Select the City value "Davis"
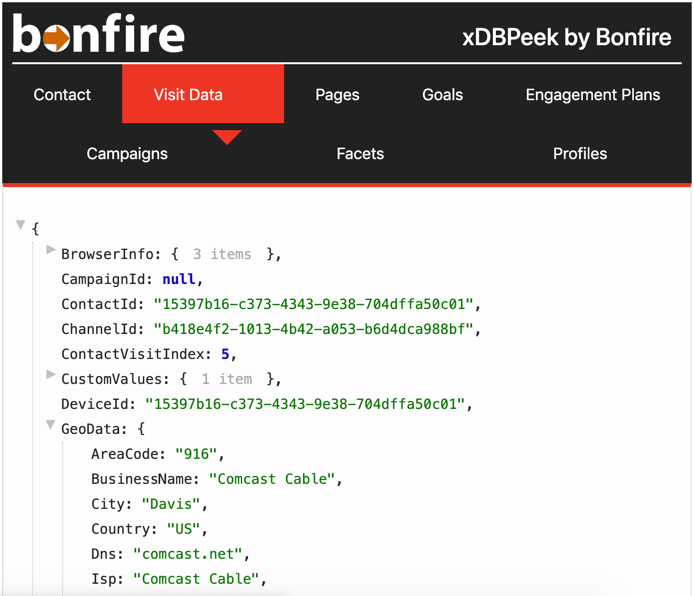Screen dimensions: 693x596 (171, 504)
